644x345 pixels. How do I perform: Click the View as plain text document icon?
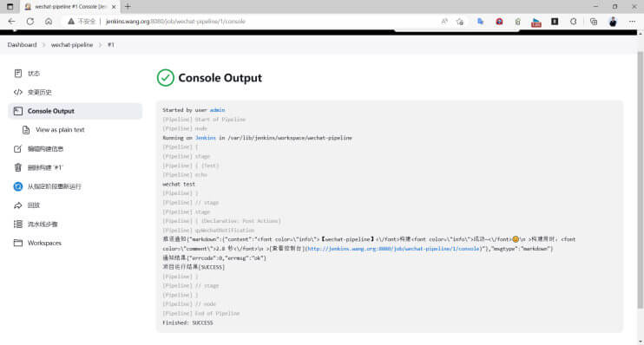(26, 130)
